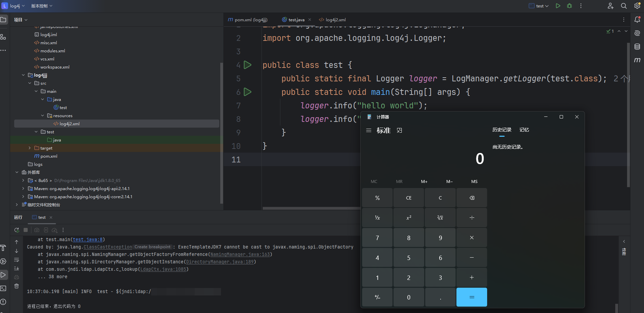Open the Maven tool window from the right sidebar
This screenshot has width=644, height=313.
click(x=637, y=60)
